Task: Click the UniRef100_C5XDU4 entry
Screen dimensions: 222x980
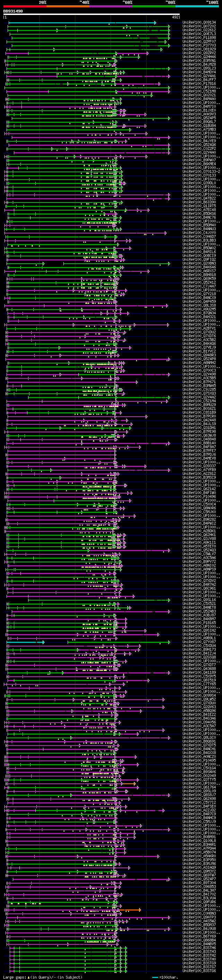Action: pyautogui.click(x=199, y=646)
